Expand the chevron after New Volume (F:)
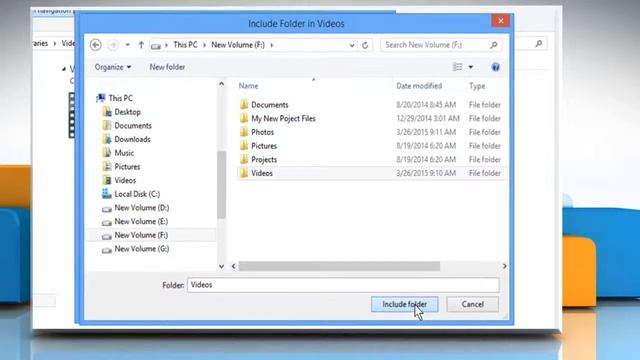Screen dimensions: 640x360 point(272,45)
